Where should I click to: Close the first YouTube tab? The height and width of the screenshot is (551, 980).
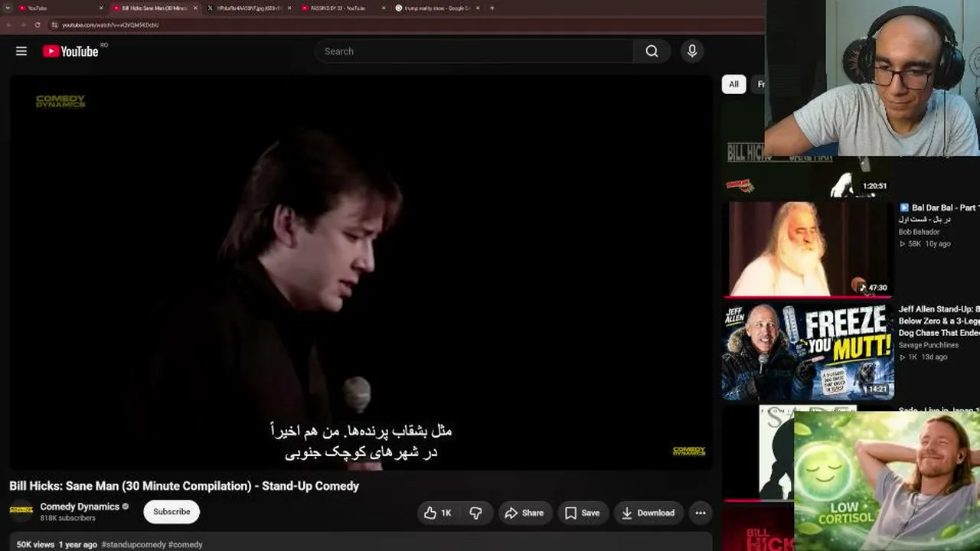tap(101, 8)
